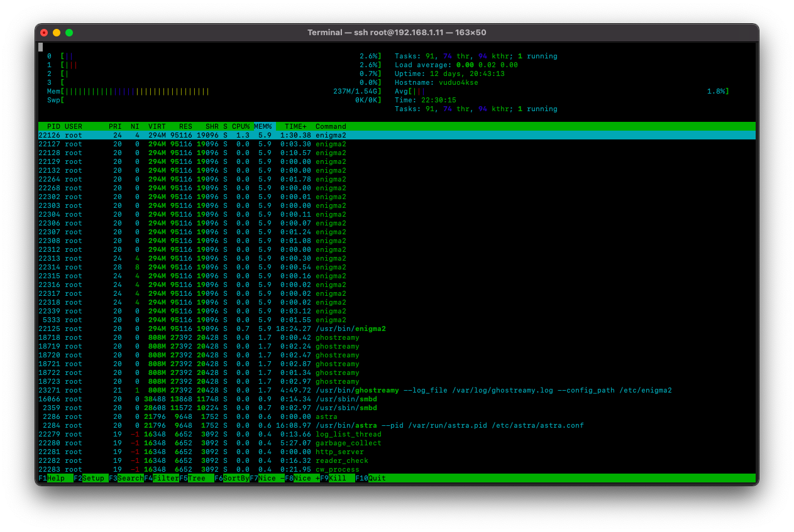Click the Load average text line

tap(456, 65)
